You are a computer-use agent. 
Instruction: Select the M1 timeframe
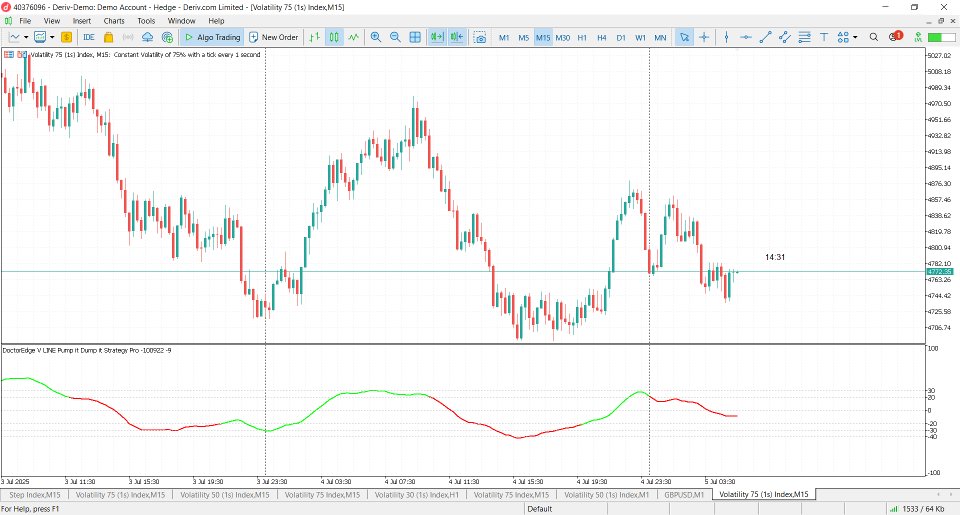[x=504, y=37]
